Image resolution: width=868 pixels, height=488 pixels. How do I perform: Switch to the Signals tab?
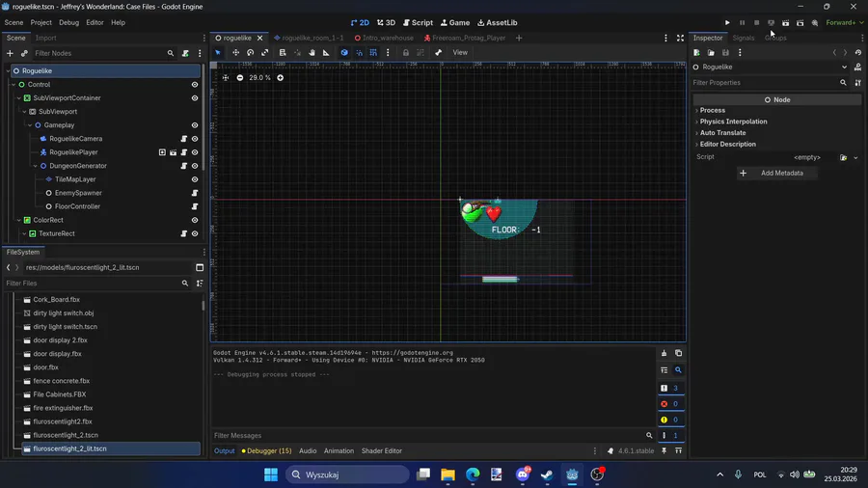(743, 38)
